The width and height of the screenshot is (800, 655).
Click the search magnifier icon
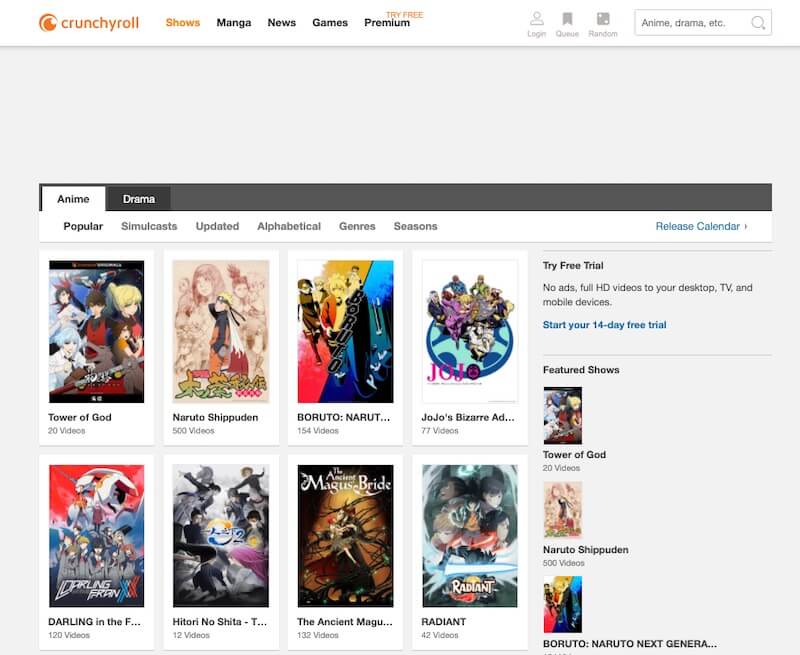pos(758,23)
